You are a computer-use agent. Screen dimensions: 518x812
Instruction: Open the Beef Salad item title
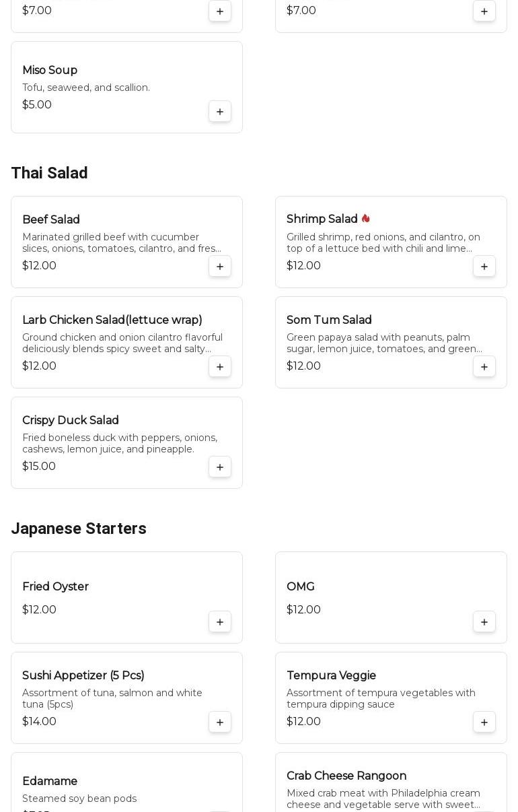click(51, 220)
